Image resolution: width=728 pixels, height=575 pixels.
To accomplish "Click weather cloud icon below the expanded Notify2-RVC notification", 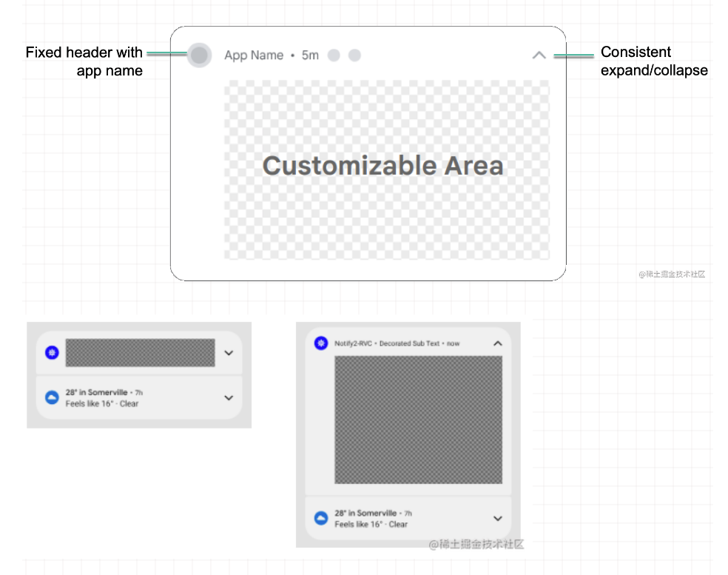I will 320,519.
